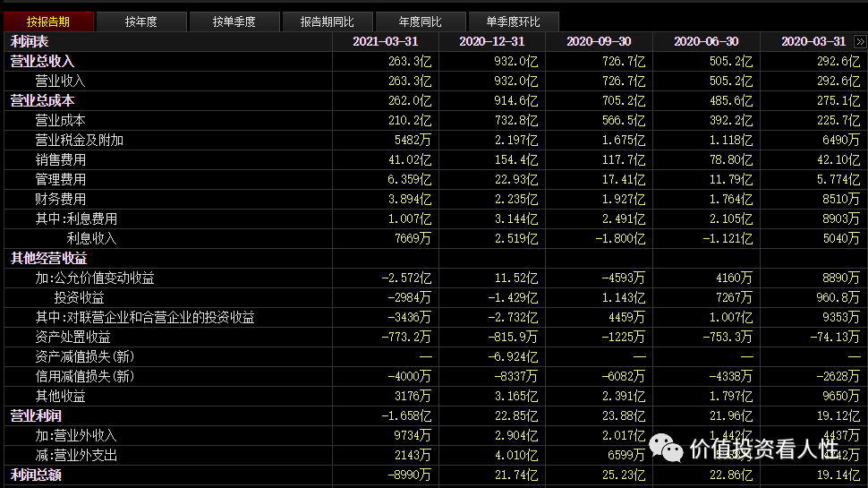Click the 2020-06-30 column header
Image resolution: width=868 pixels, height=488 pixels.
coord(706,41)
